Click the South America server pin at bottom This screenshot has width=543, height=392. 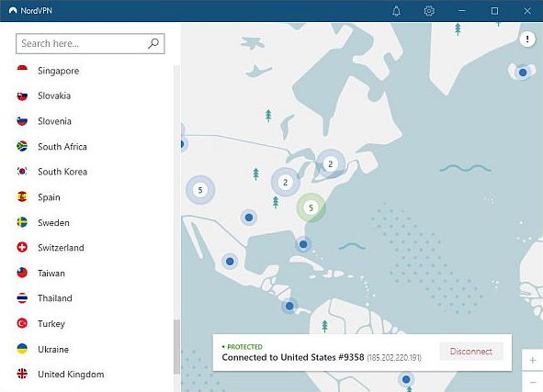406,379
